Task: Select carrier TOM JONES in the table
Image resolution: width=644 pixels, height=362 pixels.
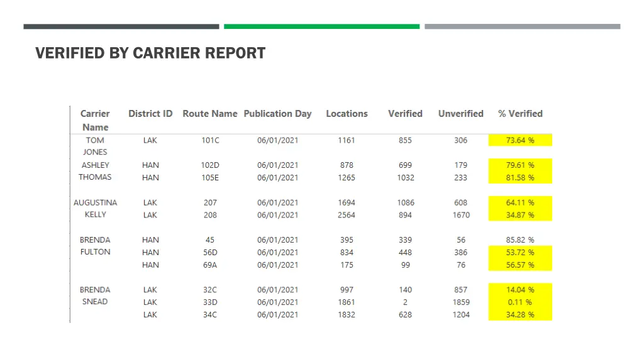Action: (94, 146)
